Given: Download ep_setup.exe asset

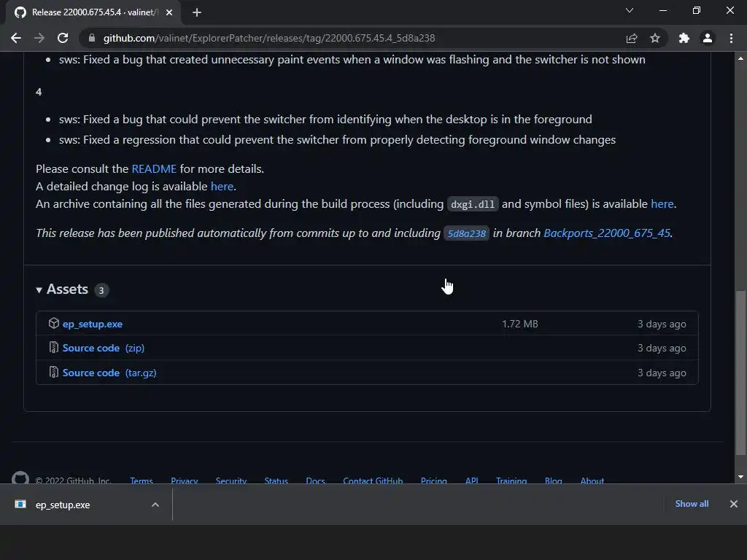Looking at the screenshot, I should click(93, 324).
